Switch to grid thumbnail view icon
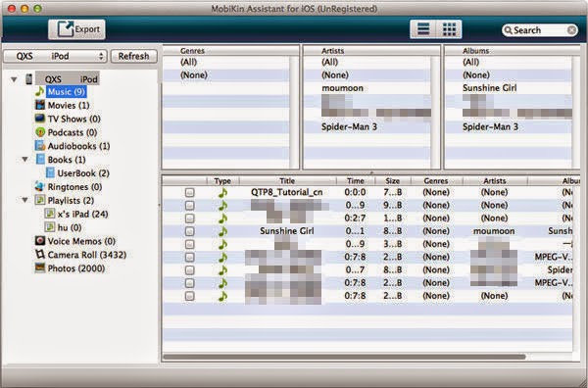The height and width of the screenshot is (388, 588). tap(449, 29)
